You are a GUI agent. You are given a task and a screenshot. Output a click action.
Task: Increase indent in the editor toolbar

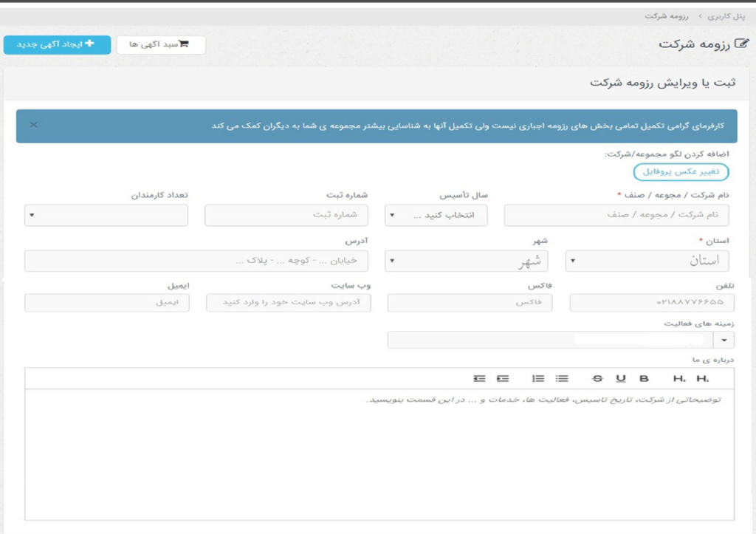[503, 378]
